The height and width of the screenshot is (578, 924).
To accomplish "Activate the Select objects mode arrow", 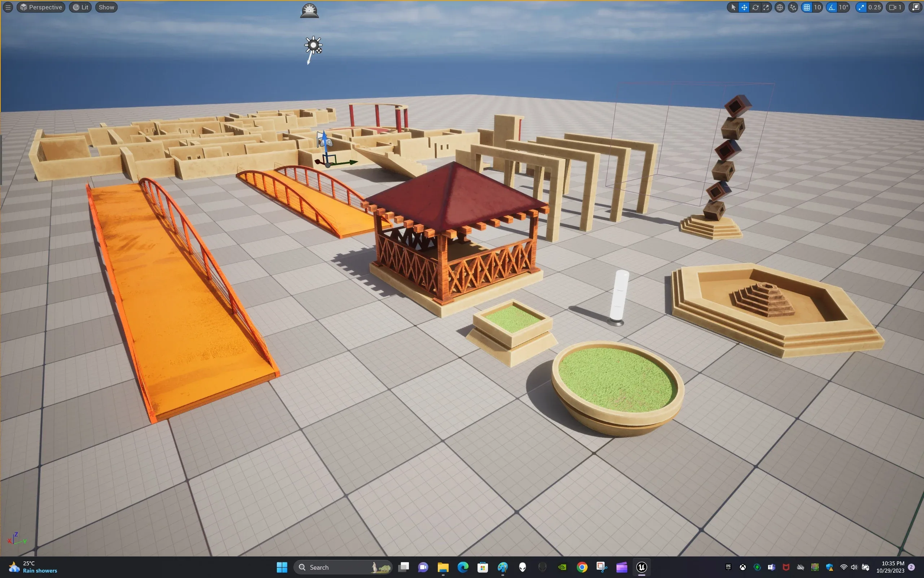I will click(x=733, y=7).
